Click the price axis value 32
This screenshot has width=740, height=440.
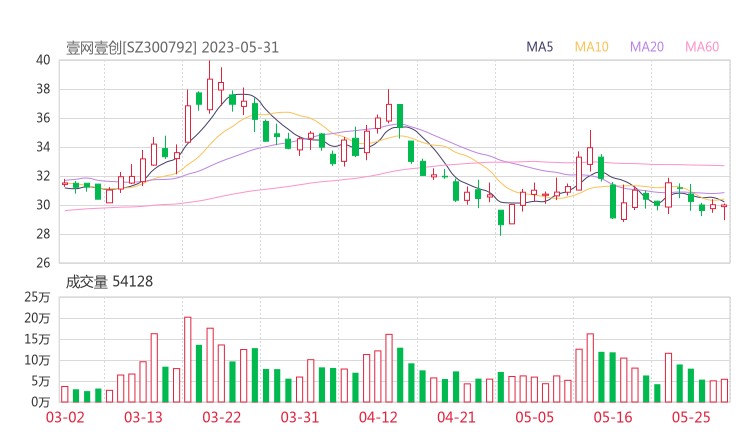tap(43, 176)
